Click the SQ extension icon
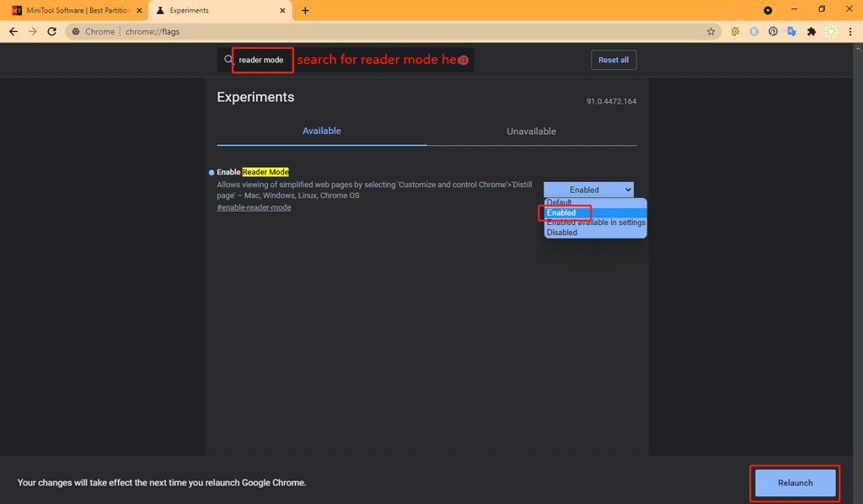The width and height of the screenshot is (863, 504). (735, 30)
